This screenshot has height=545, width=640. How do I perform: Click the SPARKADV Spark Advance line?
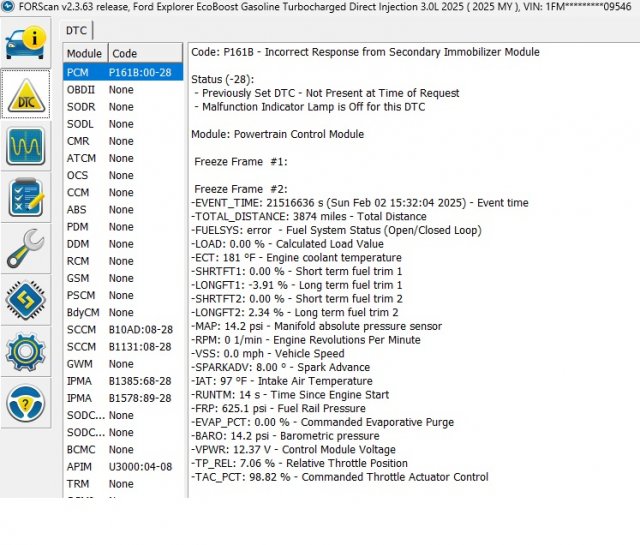(x=280, y=367)
